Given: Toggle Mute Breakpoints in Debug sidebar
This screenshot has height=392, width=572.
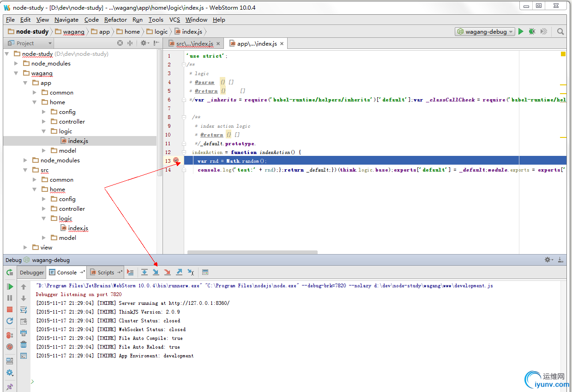Looking at the screenshot, I should coord(10,347).
